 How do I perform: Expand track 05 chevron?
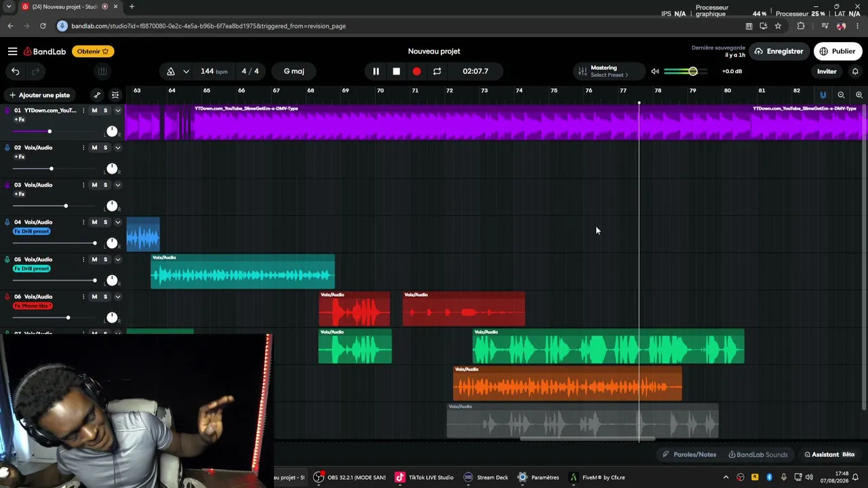click(x=117, y=260)
